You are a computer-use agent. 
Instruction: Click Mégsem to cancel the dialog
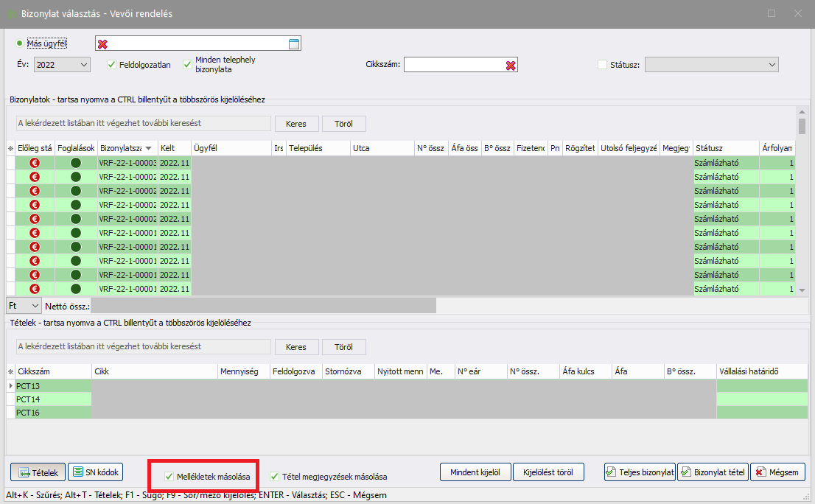click(x=777, y=472)
